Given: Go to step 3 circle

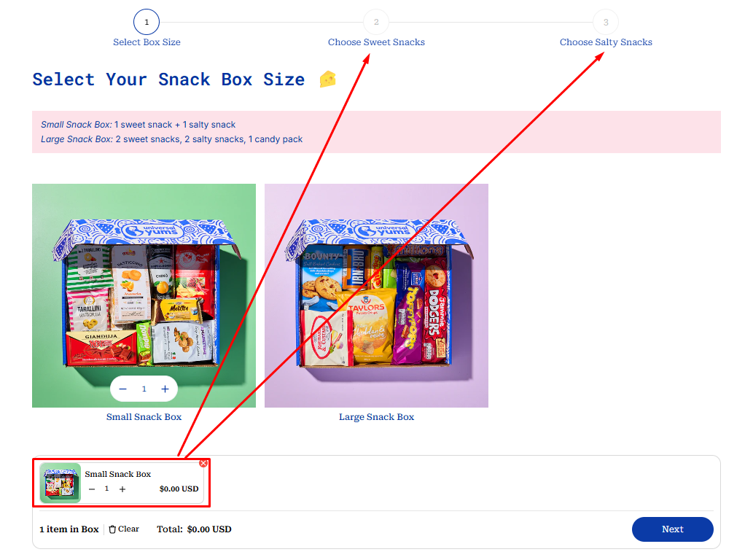Looking at the screenshot, I should pos(606,22).
